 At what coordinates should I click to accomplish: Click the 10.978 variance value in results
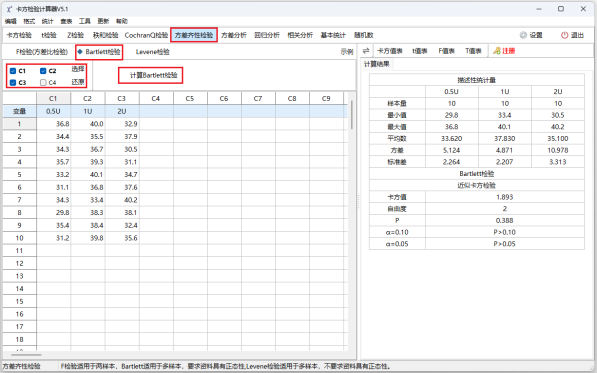coord(558,150)
